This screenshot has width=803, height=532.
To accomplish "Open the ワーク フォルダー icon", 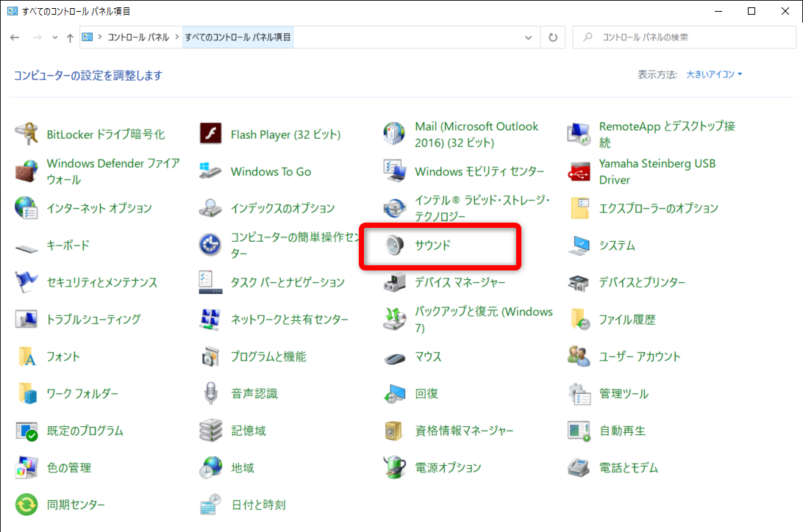I will [26, 393].
